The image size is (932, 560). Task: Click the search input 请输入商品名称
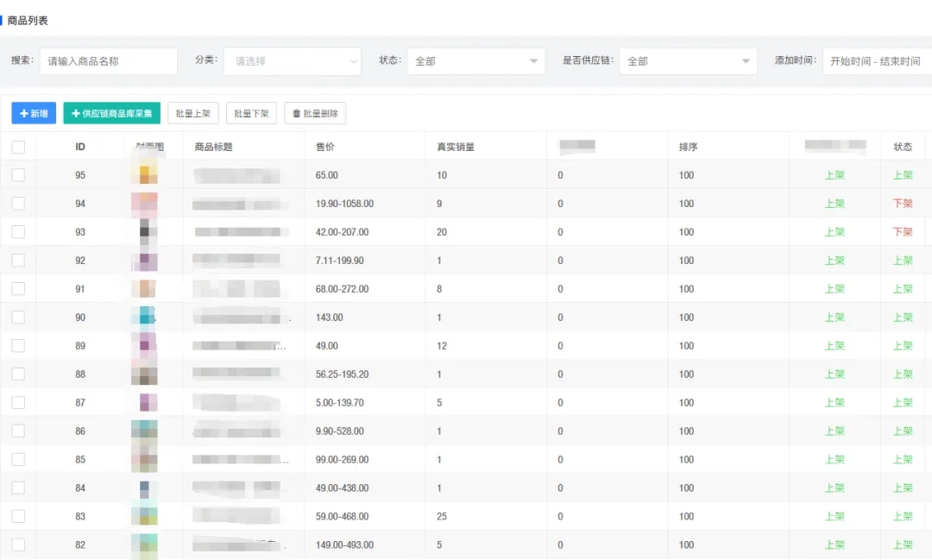click(108, 61)
